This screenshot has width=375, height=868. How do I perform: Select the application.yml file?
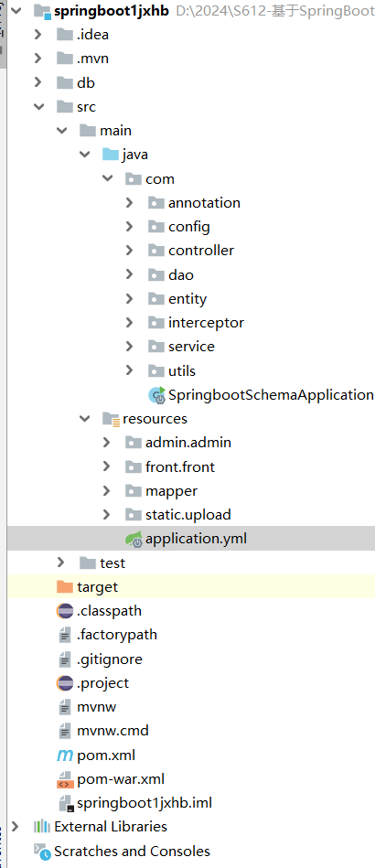click(x=196, y=539)
